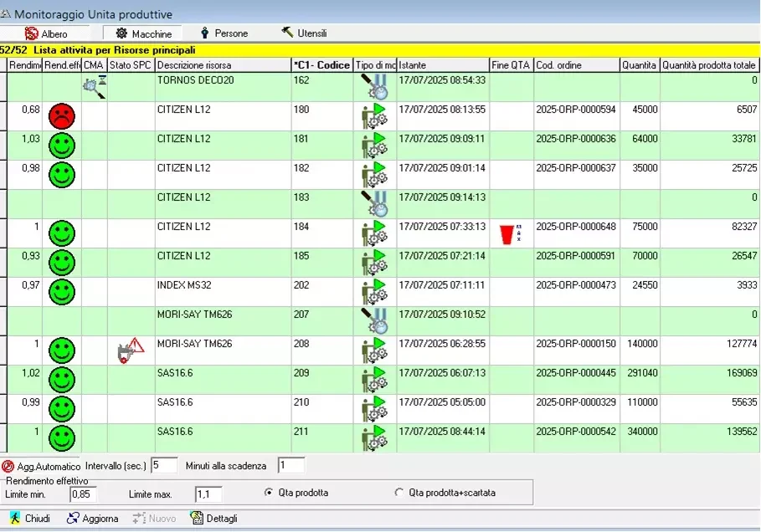Click the rendimento value 0,68
761x532 pixels.
coord(31,110)
